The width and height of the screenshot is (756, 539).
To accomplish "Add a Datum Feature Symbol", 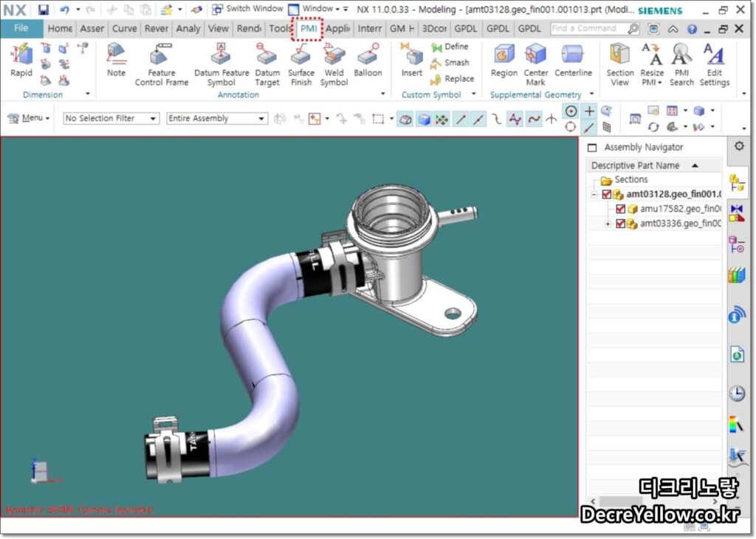I will click(221, 64).
